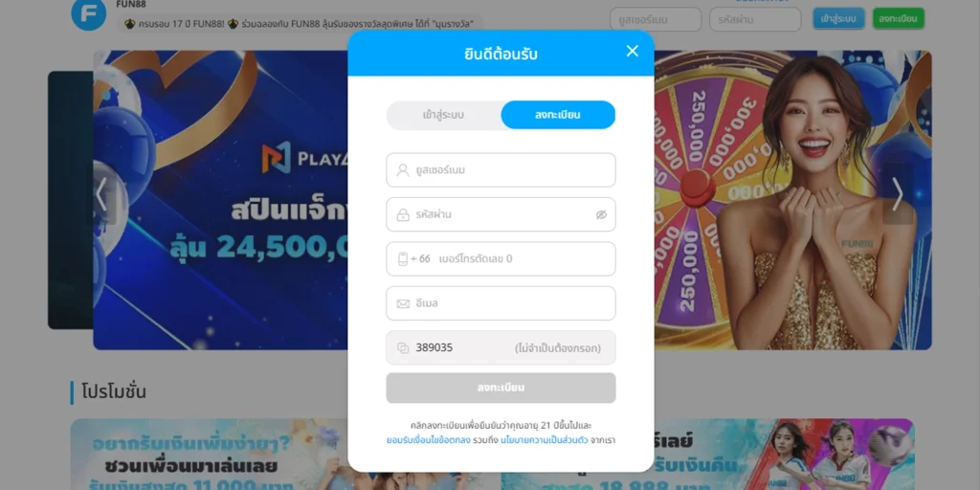Focus the อีเมล email input field
980x490 pixels.
pos(501,303)
